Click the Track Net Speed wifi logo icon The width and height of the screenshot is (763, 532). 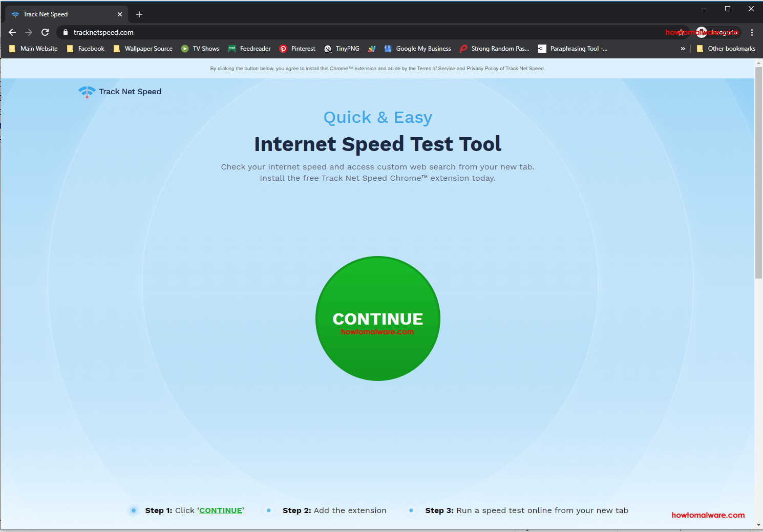(87, 92)
